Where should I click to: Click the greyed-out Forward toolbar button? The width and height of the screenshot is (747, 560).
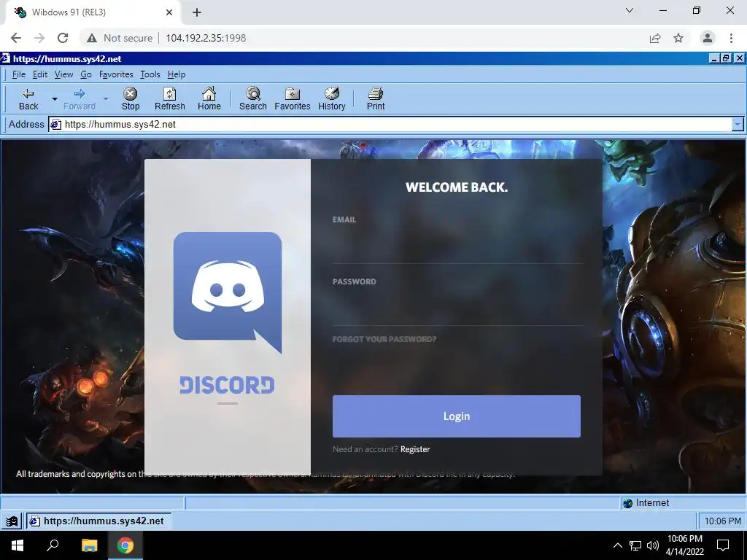pyautogui.click(x=80, y=99)
